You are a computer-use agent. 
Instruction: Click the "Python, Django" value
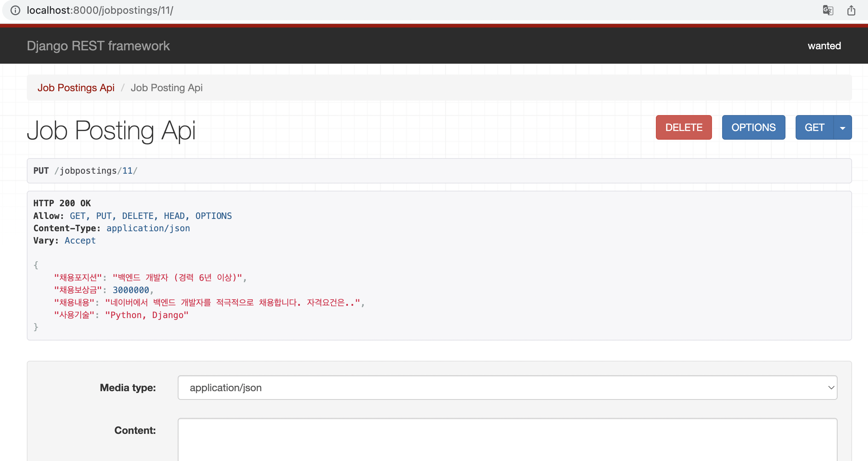[147, 315]
